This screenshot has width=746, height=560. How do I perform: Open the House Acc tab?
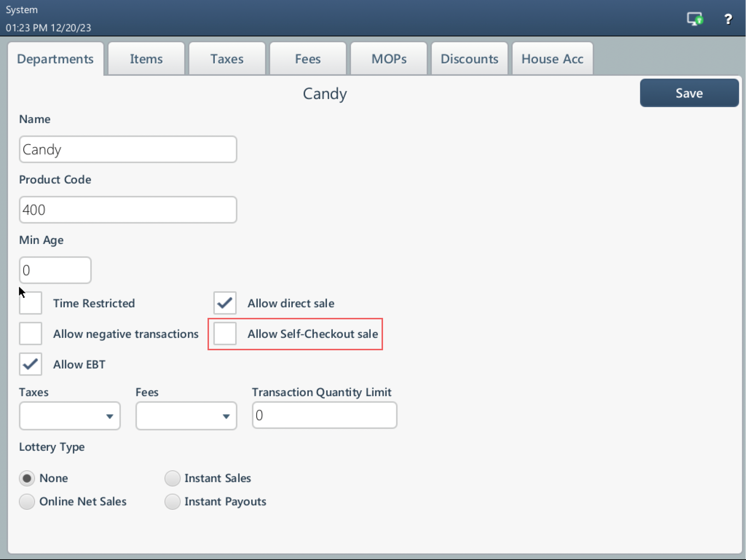pyautogui.click(x=552, y=59)
